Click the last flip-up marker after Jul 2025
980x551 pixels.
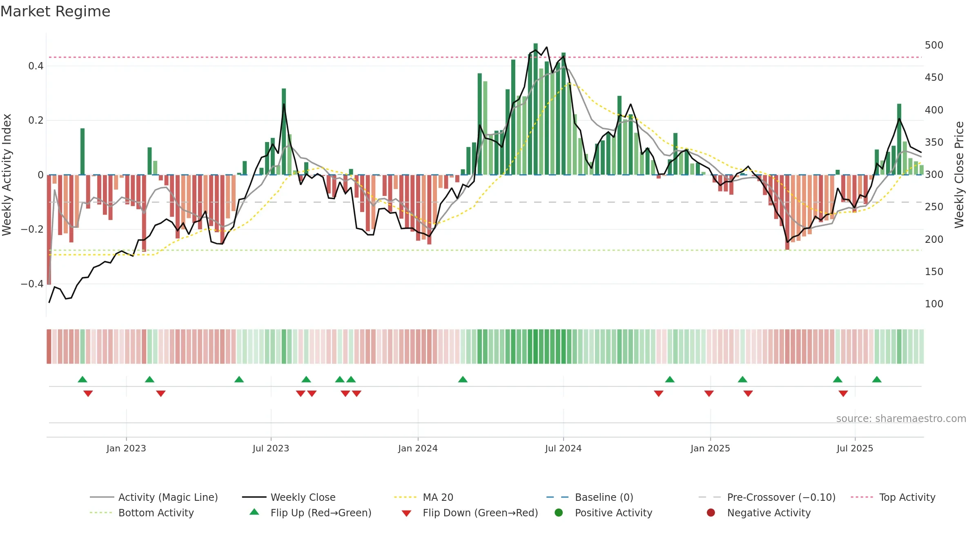[877, 379]
